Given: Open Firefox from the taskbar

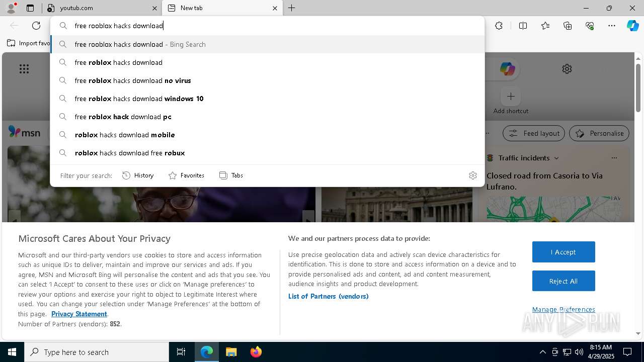Looking at the screenshot, I should point(256,352).
